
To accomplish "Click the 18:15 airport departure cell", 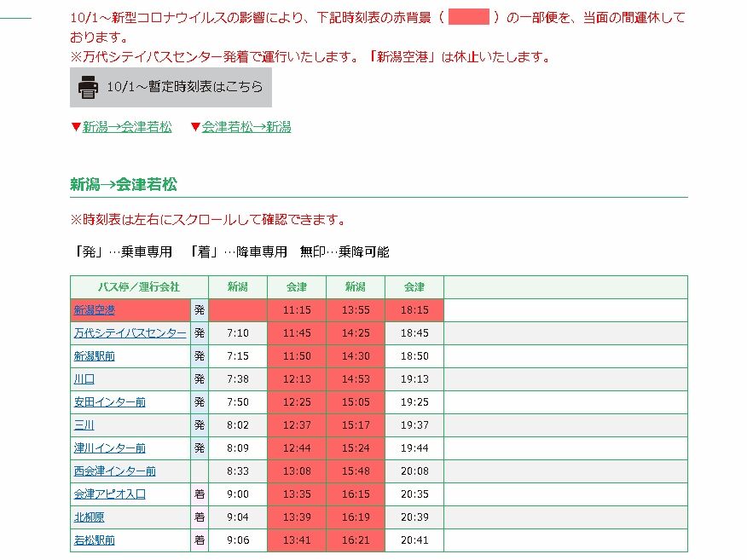I will pos(414,310).
